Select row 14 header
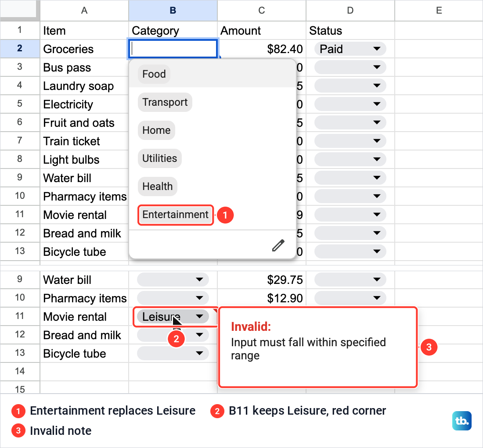This screenshot has height=448, width=483. tap(20, 371)
